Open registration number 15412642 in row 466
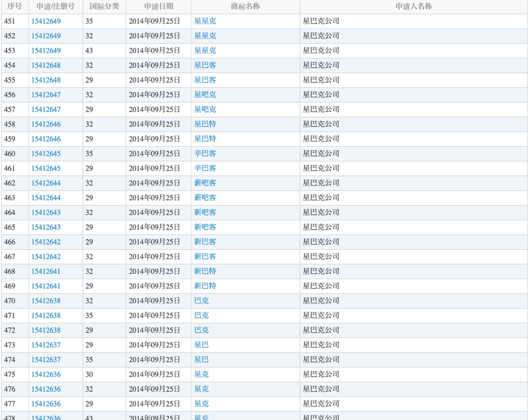528x420 pixels. (46, 242)
